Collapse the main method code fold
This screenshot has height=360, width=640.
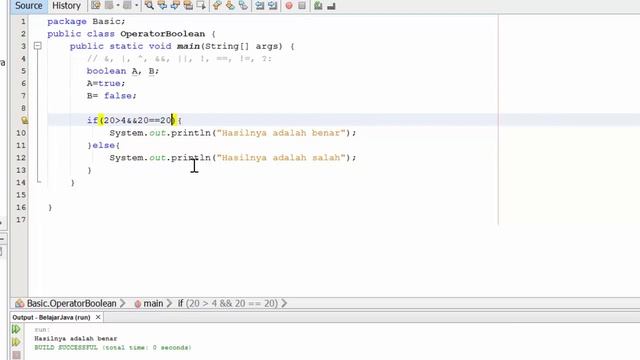tap(38, 46)
